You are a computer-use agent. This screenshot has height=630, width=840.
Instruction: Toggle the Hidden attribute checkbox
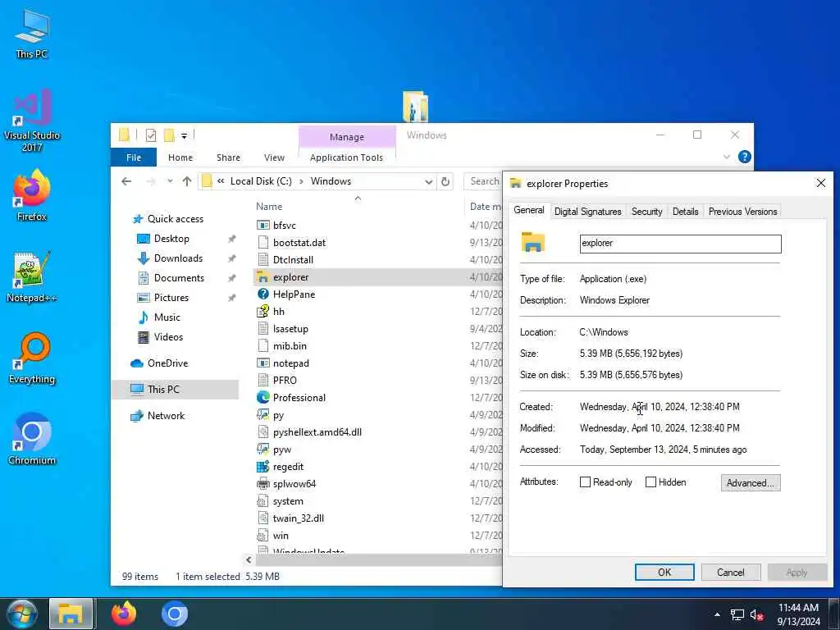point(651,482)
